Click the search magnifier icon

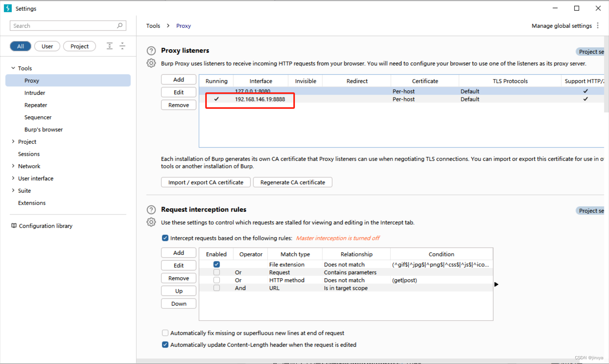pos(120,25)
